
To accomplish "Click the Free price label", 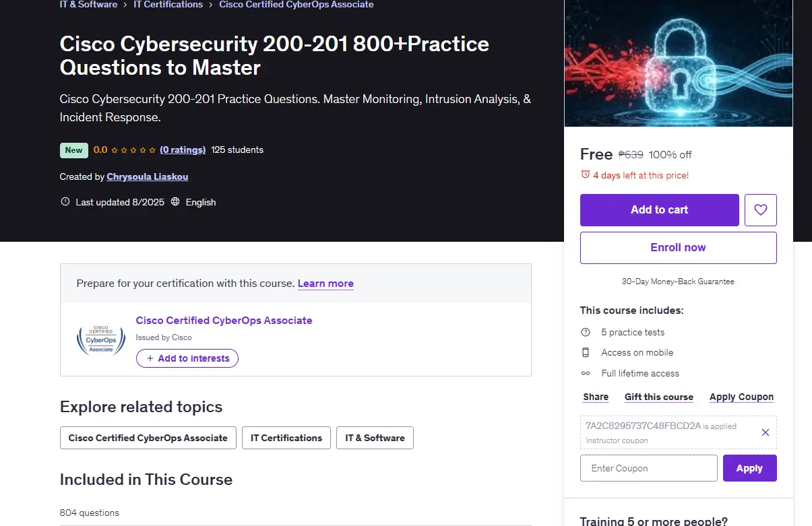I will point(596,154).
